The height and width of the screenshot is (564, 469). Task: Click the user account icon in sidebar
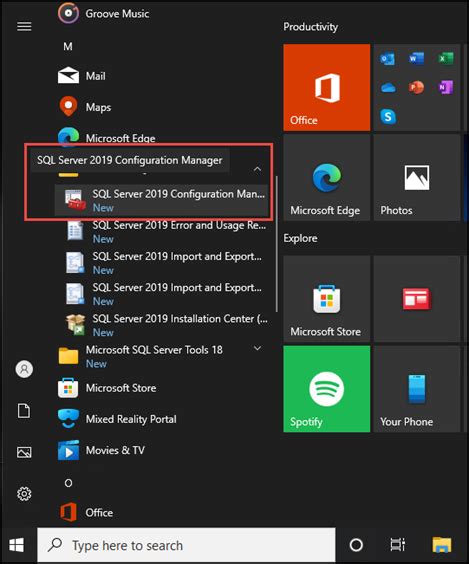pos(24,369)
